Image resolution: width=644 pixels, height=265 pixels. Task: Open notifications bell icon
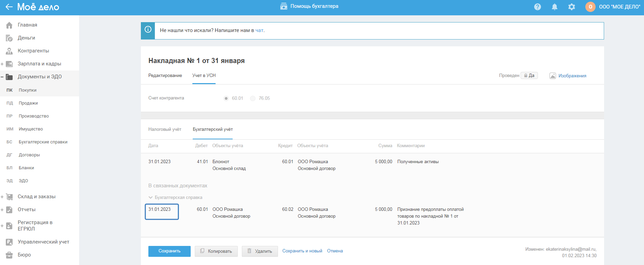(555, 7)
